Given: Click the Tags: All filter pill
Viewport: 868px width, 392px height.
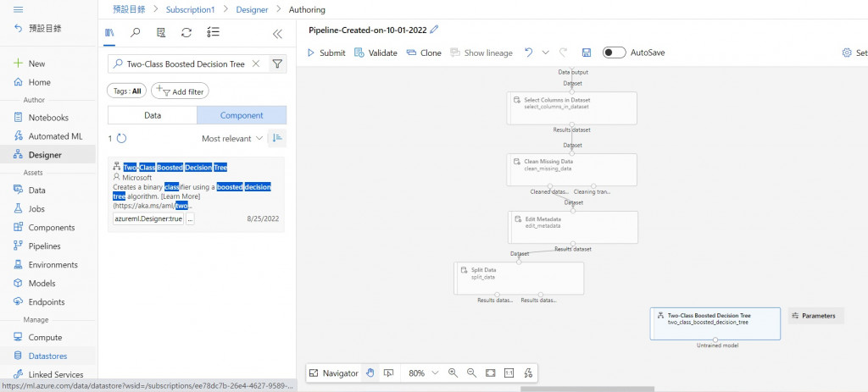Looking at the screenshot, I should coord(127,91).
